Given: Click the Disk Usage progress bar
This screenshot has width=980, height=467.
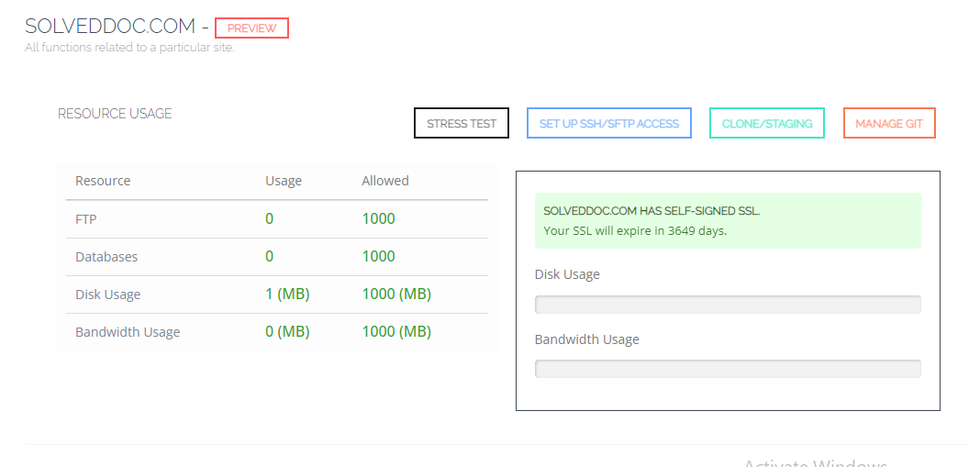Looking at the screenshot, I should click(x=728, y=305).
